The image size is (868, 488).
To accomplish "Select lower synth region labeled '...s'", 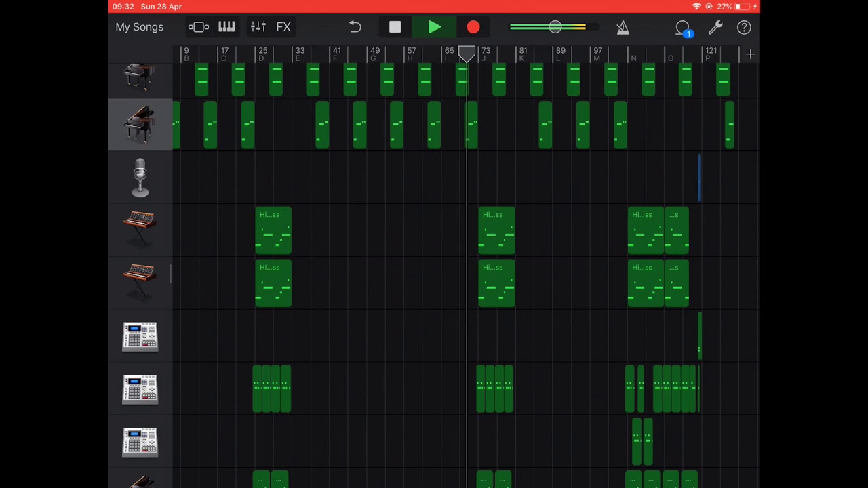I will pos(677,283).
